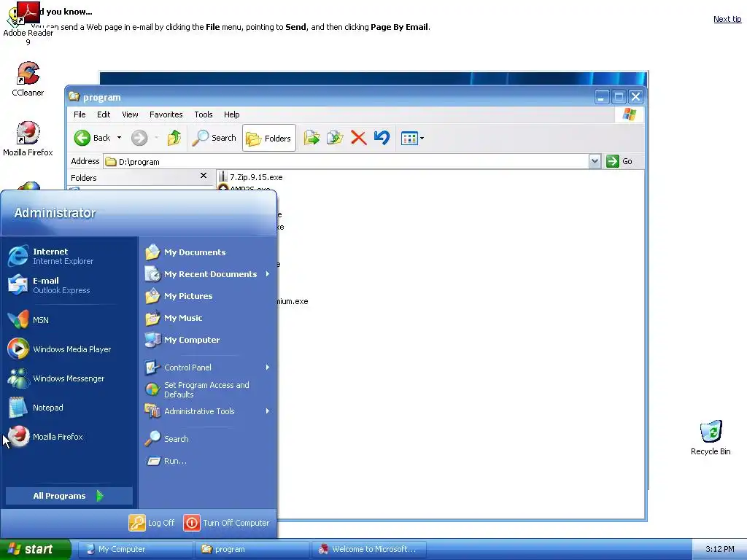Click the red Delete toolbar icon
Image resolution: width=747 pixels, height=560 pixels.
[358, 138]
